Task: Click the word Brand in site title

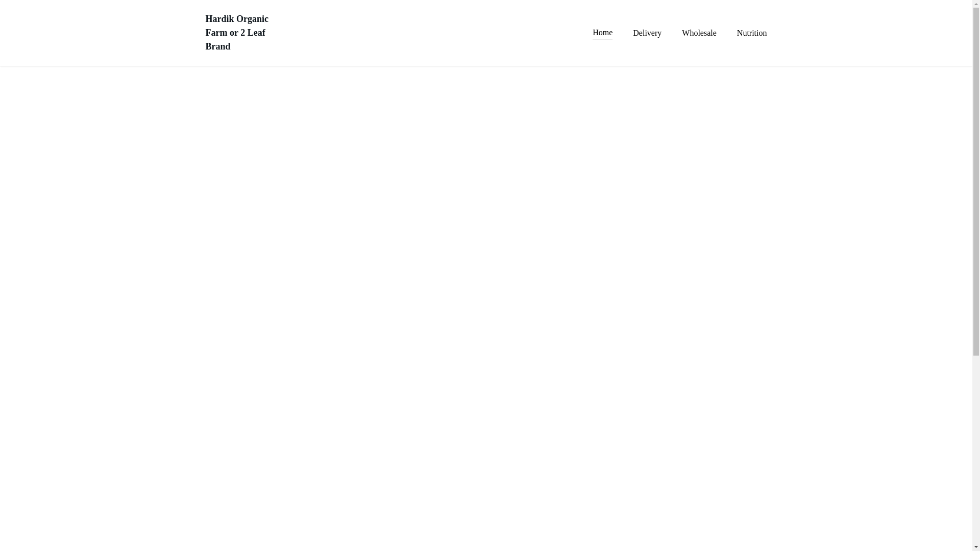Action: click(x=218, y=46)
